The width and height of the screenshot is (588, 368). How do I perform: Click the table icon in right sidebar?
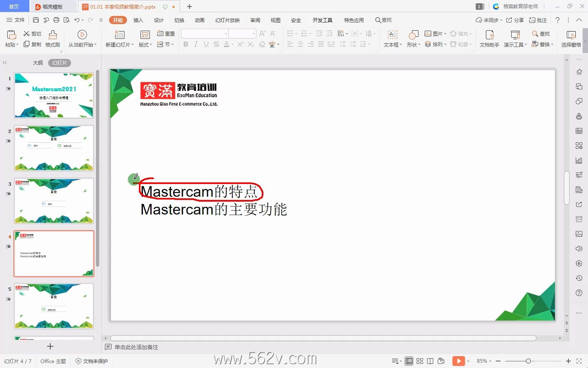pyautogui.click(x=579, y=131)
